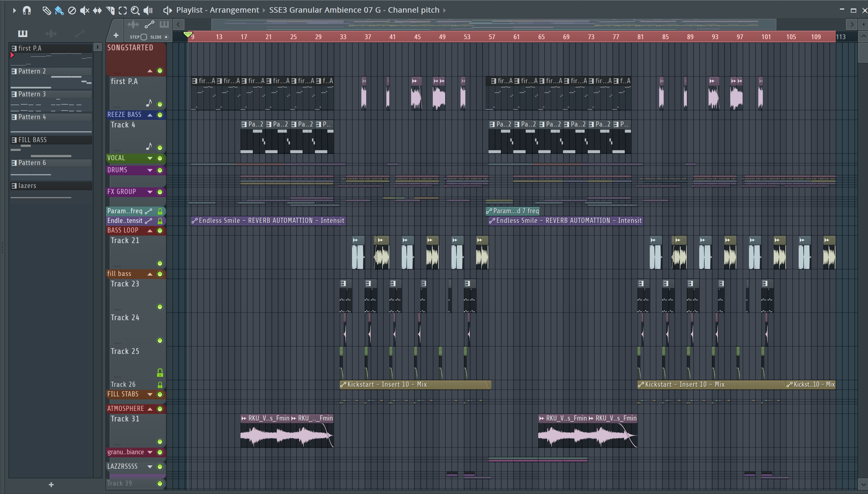This screenshot has width=868, height=494.
Task: Open the SSE3 Granular Ambience clip menu
Action: click(354, 10)
